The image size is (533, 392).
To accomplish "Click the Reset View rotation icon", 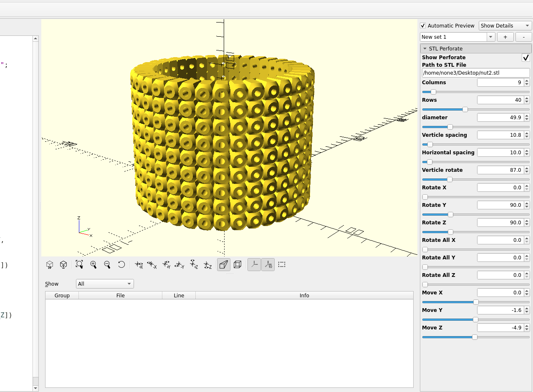I will [x=121, y=264].
